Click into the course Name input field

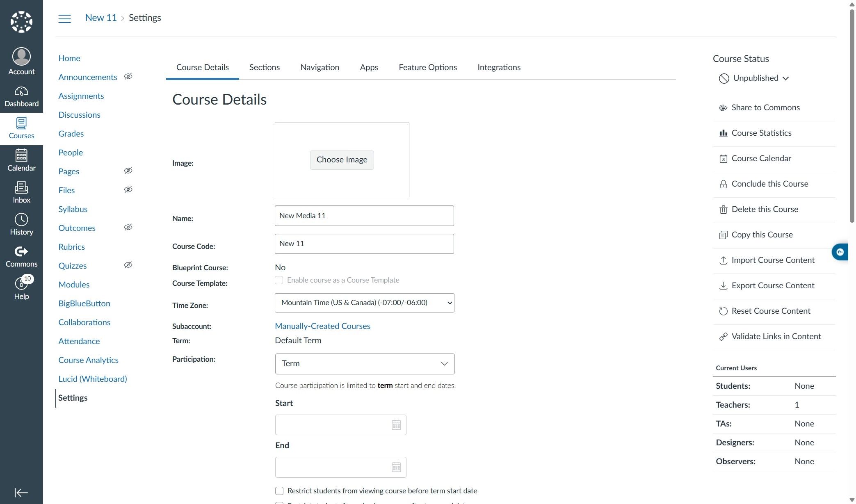pyautogui.click(x=364, y=216)
